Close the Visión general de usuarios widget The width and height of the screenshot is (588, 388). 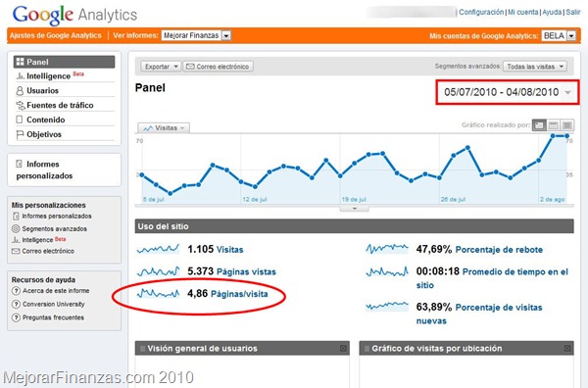343,348
